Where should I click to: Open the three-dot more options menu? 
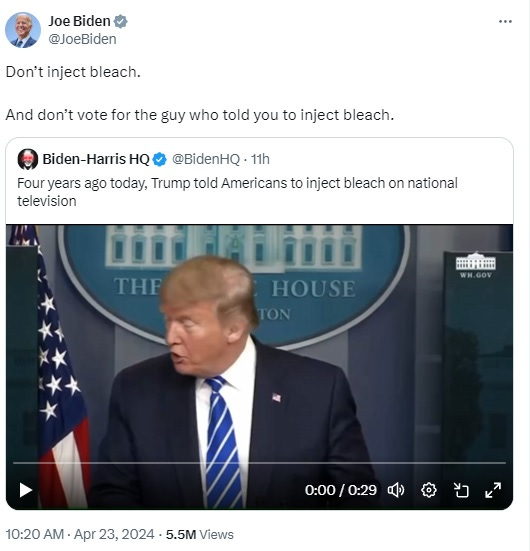point(505,21)
